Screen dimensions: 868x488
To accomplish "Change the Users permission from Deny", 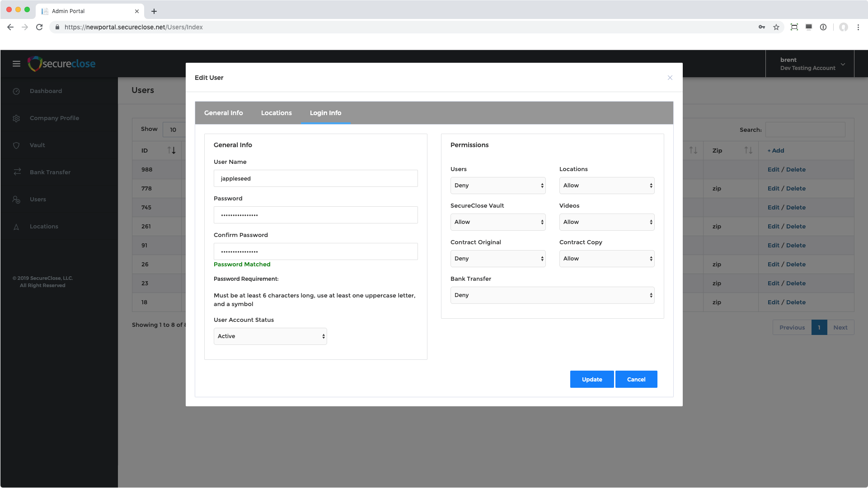I will (497, 185).
